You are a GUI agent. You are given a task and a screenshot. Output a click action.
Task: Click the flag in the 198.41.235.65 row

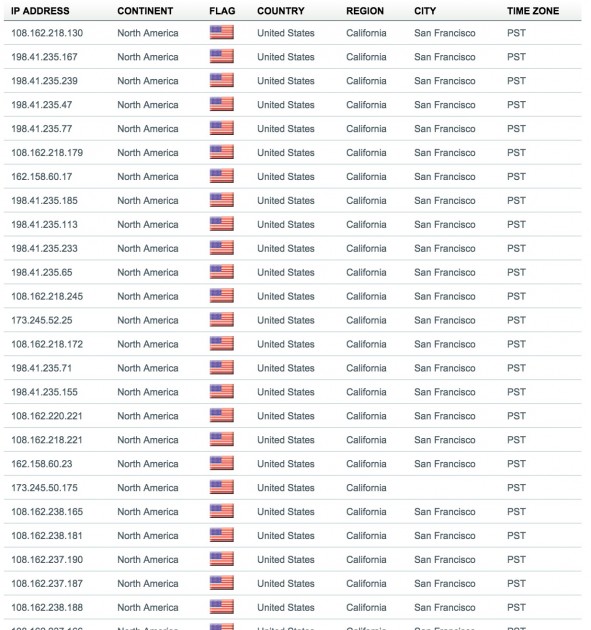click(x=221, y=272)
